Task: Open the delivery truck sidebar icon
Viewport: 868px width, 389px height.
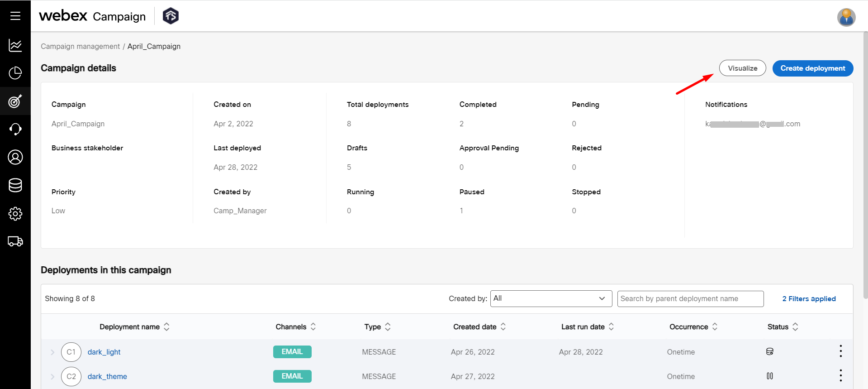Action: pyautogui.click(x=15, y=241)
